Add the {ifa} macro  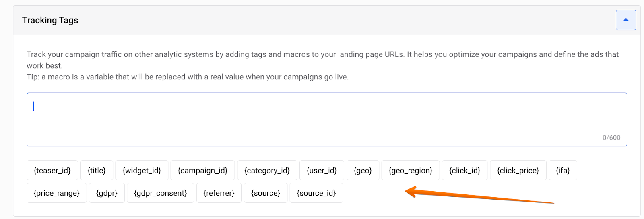tap(563, 171)
